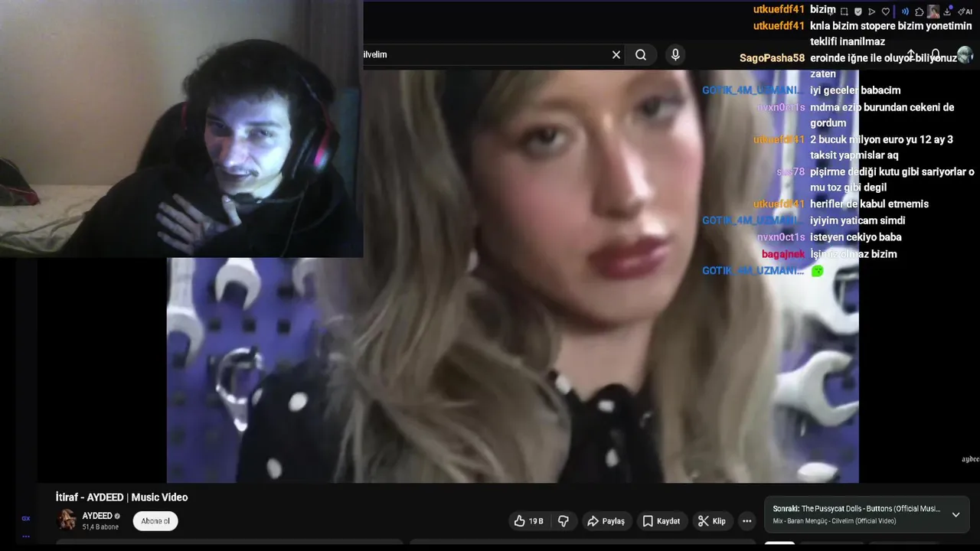Screen dimensions: 980x551
Task: Click utkuefdf41 beside herifler de kabul etmemis
Action: point(779,204)
